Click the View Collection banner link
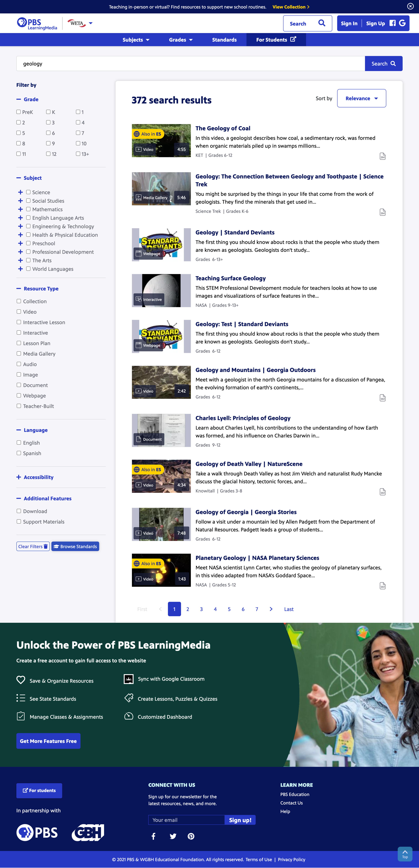This screenshot has width=419, height=868. click(x=291, y=7)
